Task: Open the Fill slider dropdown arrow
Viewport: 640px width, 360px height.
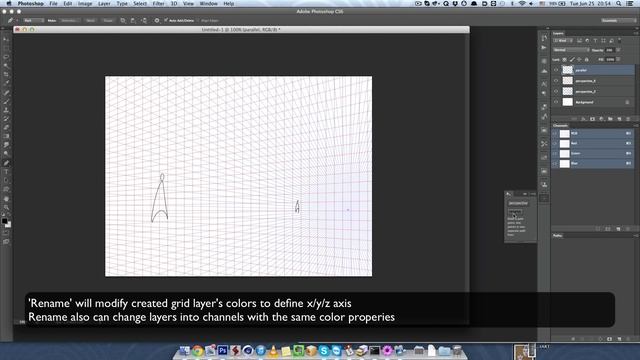Action: (618, 60)
